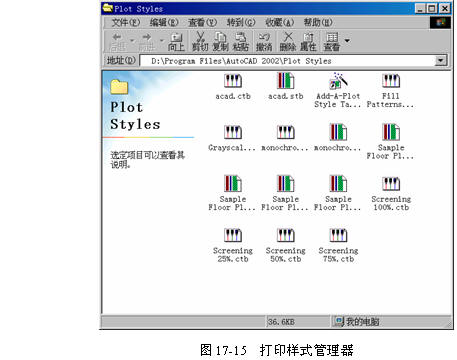The height and width of the screenshot is (360, 457).
Task: Click the Copy (复制) toolbar icon
Action: [220, 42]
